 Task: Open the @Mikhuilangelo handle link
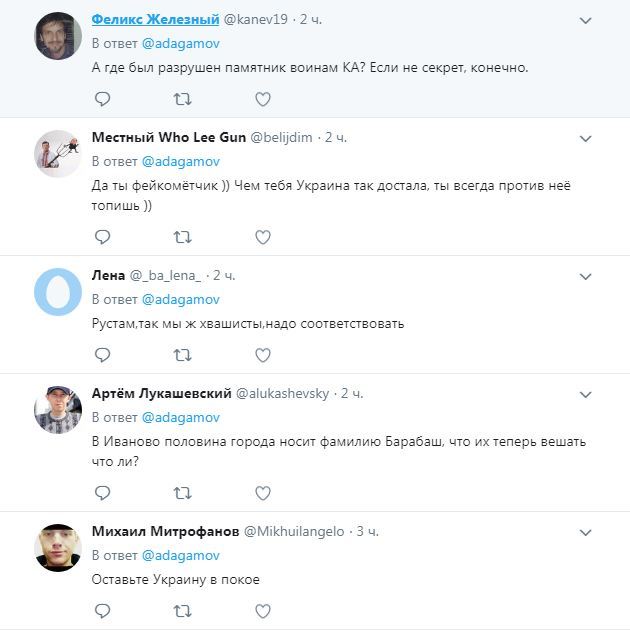[x=296, y=531]
